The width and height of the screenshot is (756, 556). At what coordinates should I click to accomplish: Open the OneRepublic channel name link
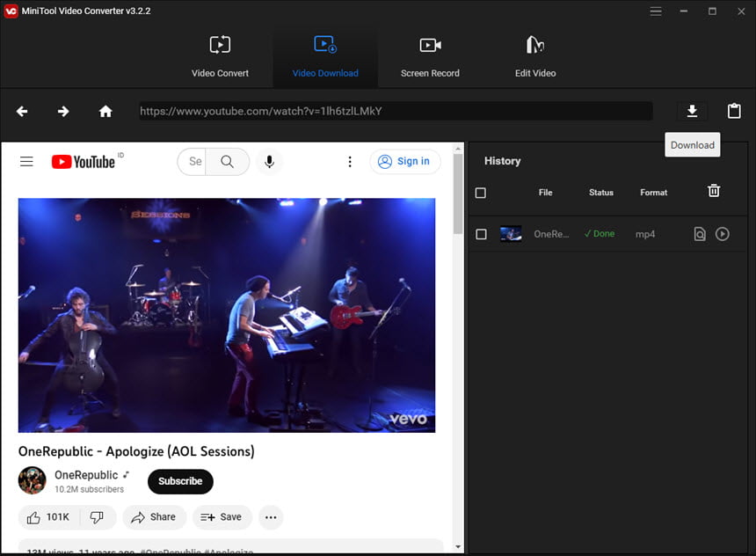coord(86,475)
